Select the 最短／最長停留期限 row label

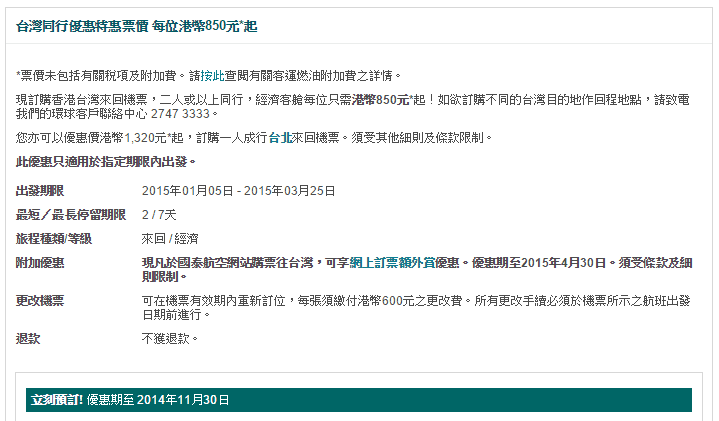pos(71,215)
